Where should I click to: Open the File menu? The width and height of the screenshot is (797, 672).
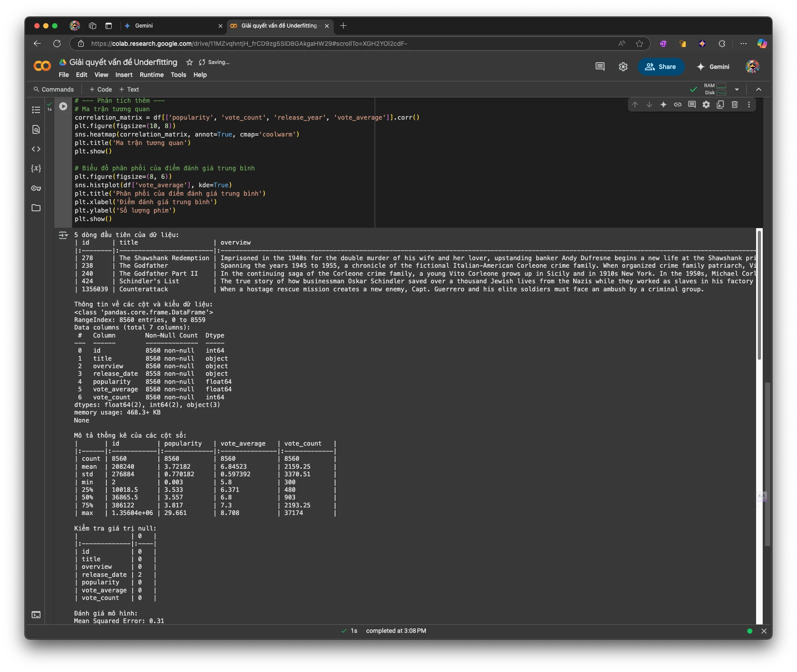64,75
